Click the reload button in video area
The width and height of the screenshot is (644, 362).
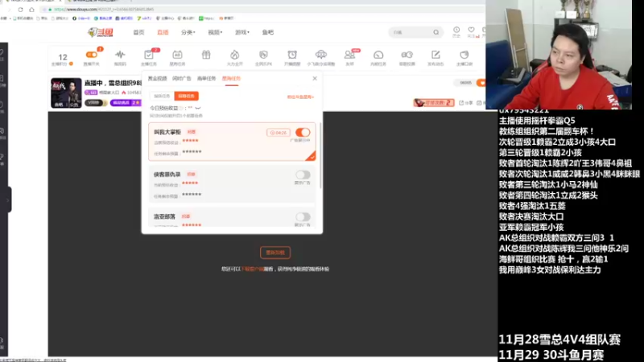275,253
